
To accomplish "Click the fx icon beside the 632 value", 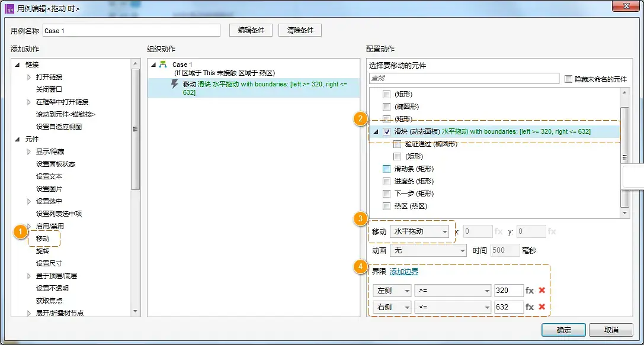I will [529, 307].
